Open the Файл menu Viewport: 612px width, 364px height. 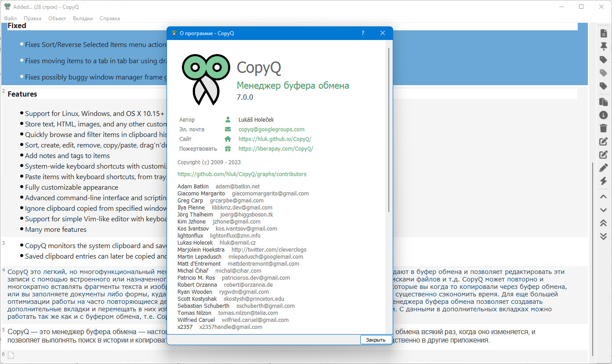tap(11, 18)
